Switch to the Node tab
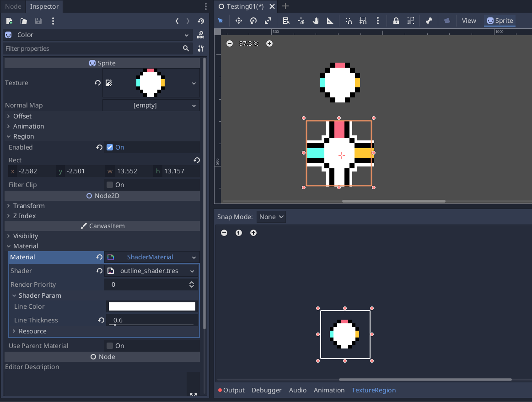Image resolution: width=532 pixels, height=402 pixels. tap(13, 6)
